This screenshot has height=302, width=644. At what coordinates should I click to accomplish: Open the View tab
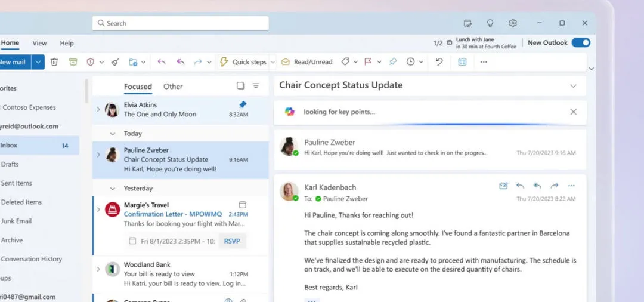[39, 43]
